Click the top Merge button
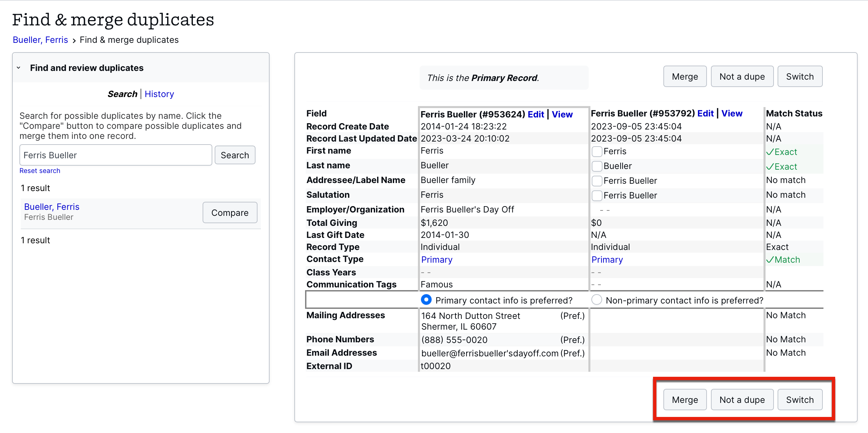 coord(684,77)
